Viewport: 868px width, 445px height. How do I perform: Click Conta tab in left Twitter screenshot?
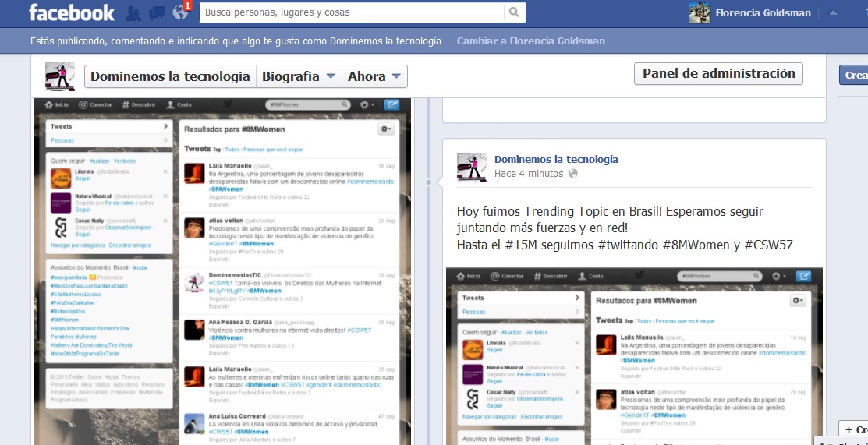tap(179, 104)
